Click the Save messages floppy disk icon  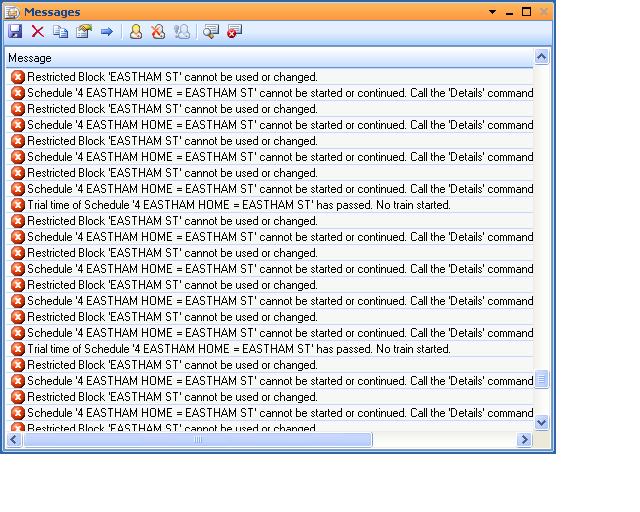(x=15, y=32)
